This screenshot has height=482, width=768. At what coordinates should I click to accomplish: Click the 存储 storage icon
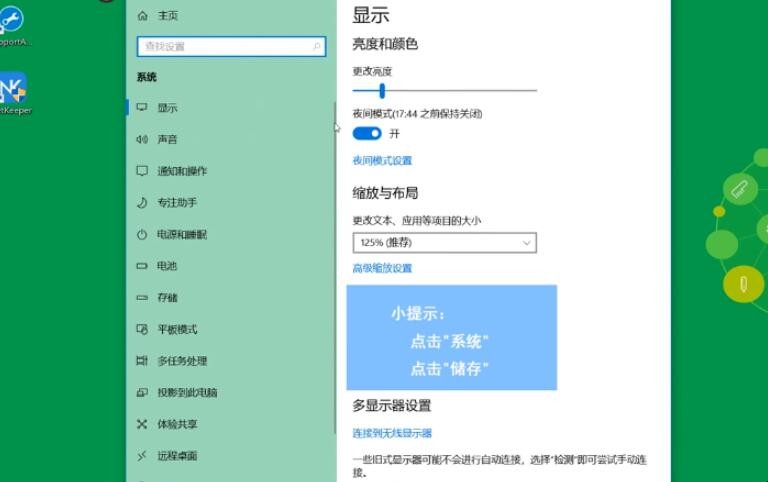point(142,298)
